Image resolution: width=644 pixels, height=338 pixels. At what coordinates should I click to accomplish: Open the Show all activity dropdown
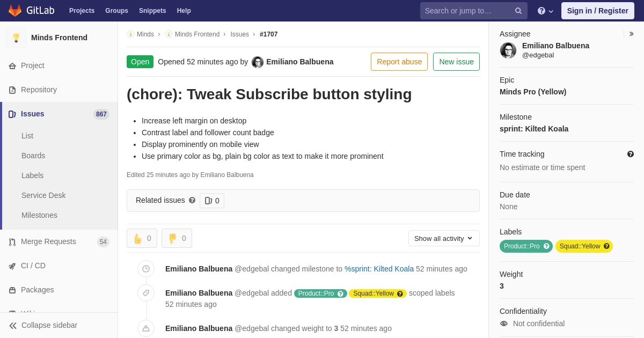(x=444, y=238)
